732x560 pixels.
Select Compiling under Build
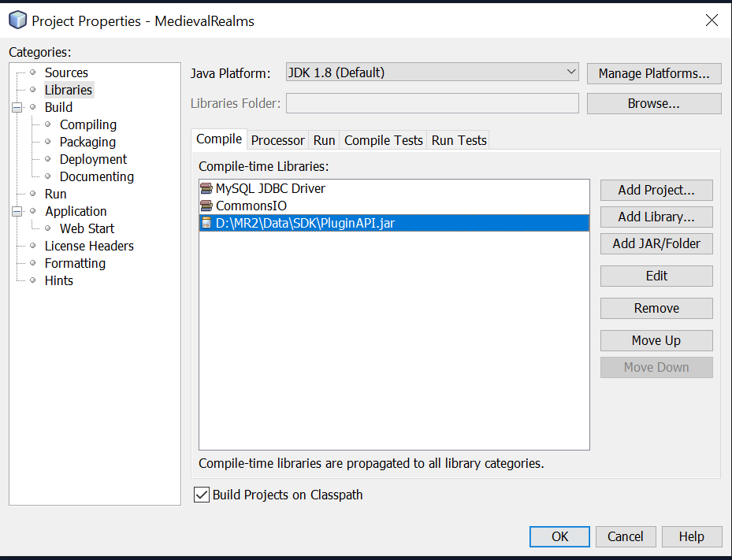[87, 124]
